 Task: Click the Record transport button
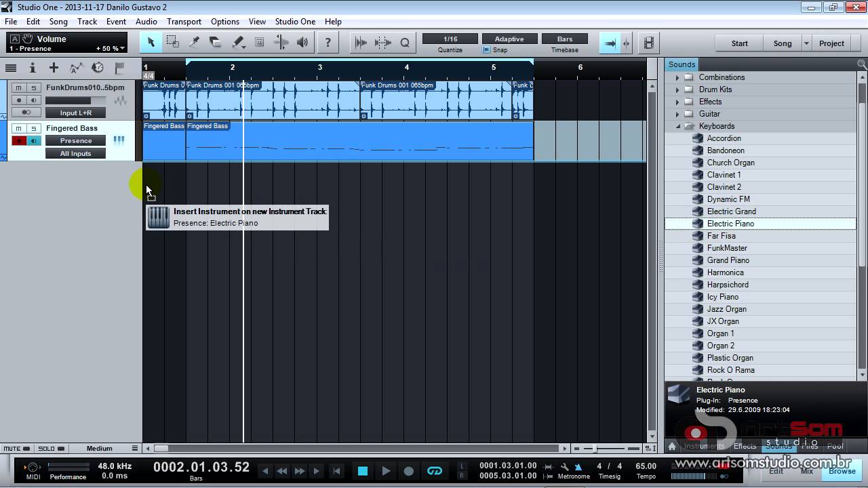409,471
